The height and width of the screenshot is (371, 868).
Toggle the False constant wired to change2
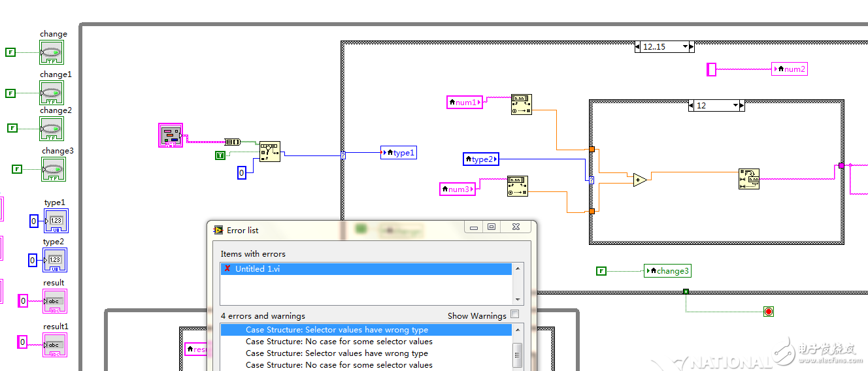[12, 128]
